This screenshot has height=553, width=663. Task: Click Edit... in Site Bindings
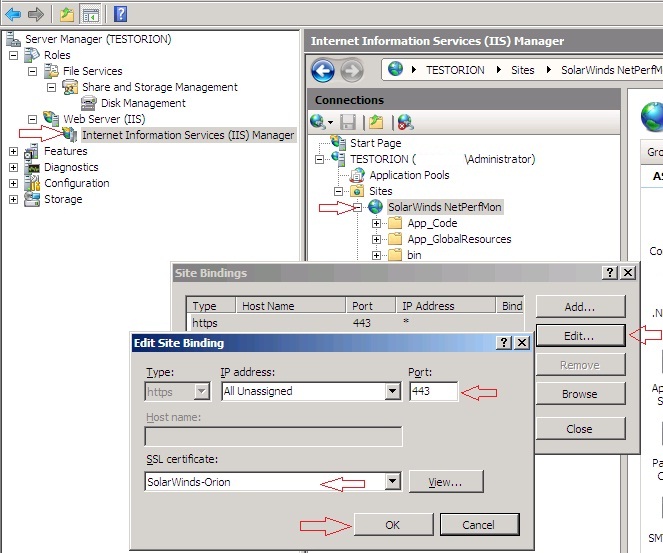click(580, 336)
